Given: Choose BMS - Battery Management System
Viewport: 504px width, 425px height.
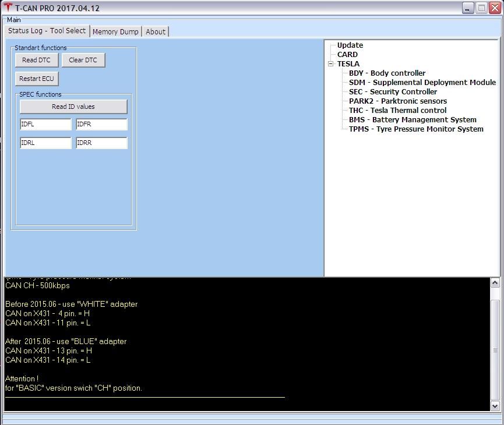Looking at the screenshot, I should [x=413, y=120].
